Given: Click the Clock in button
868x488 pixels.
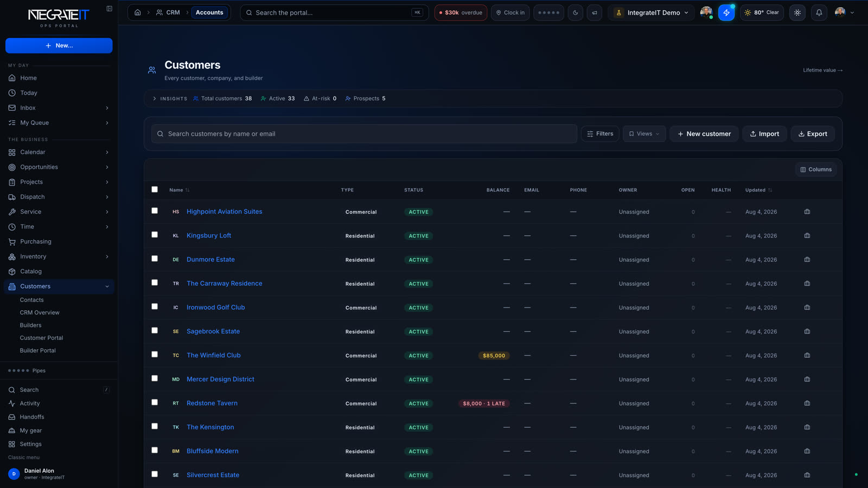Looking at the screenshot, I should (x=510, y=12).
